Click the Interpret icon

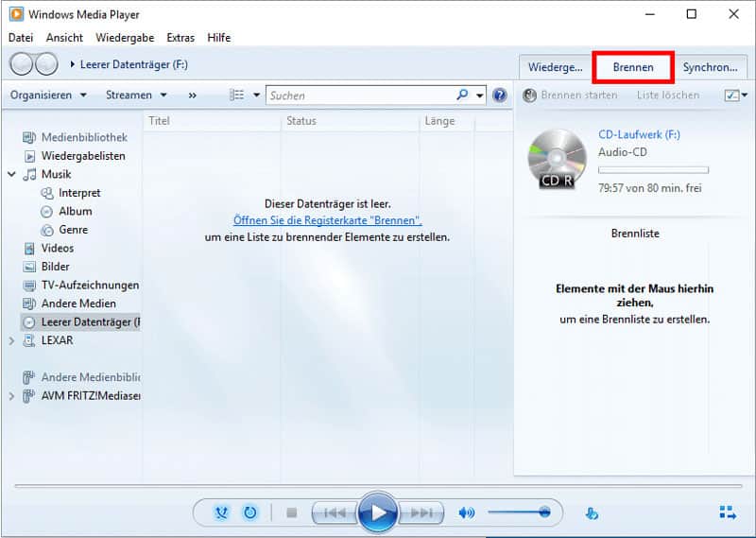46,193
